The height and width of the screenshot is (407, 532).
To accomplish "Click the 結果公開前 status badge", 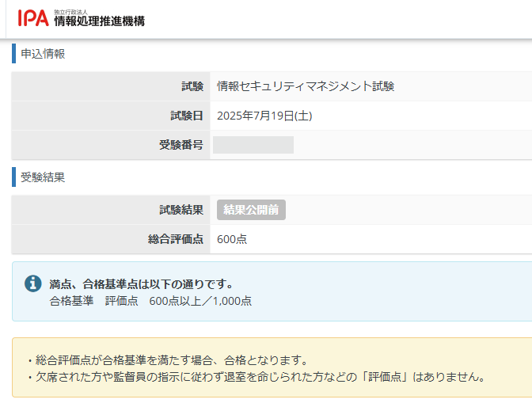I will click(251, 210).
